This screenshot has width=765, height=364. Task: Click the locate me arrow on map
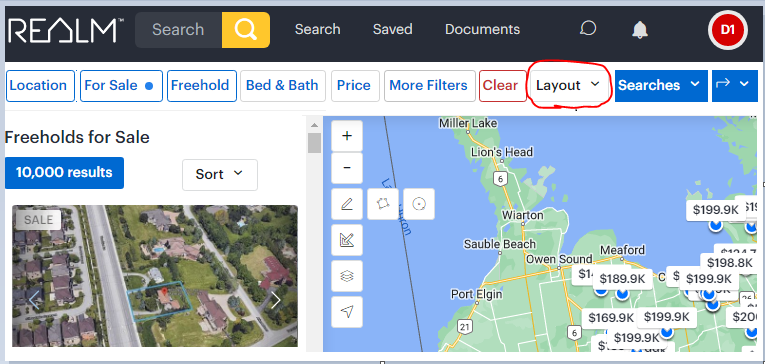pos(347,312)
